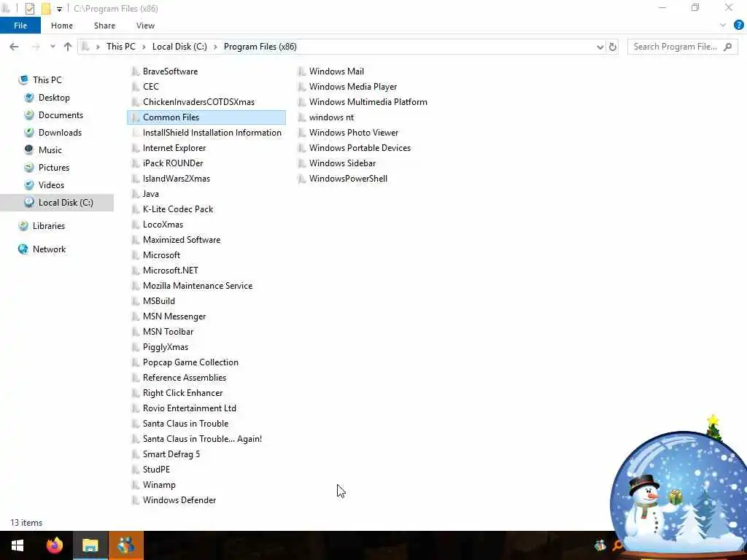Select the Desktop icon in sidebar
747x560 pixels.
coord(29,98)
